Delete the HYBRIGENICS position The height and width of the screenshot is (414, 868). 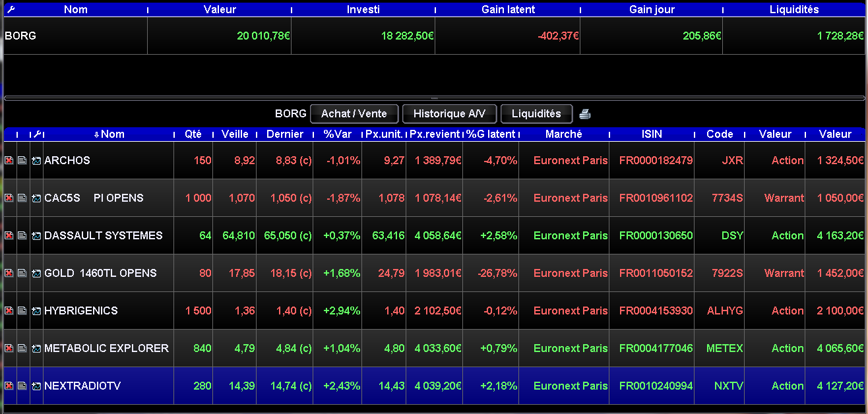click(9, 310)
